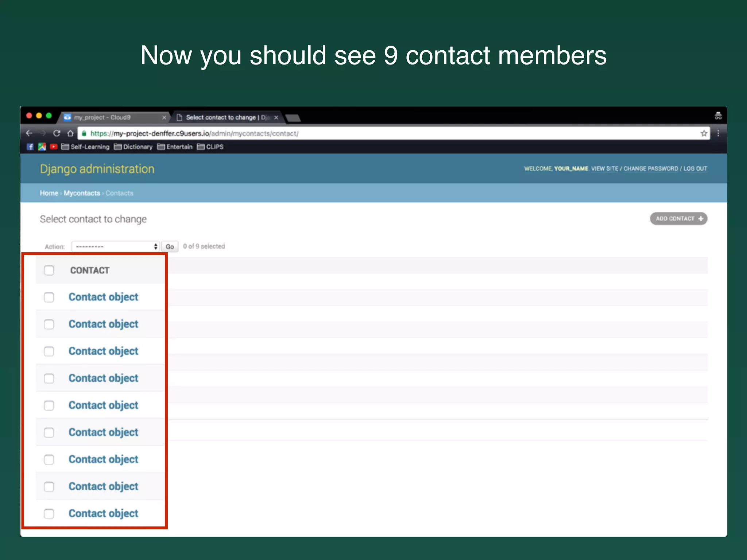Screen dimensions: 747x560
Task: Check the last Contact object checkbox
Action: [49, 514]
